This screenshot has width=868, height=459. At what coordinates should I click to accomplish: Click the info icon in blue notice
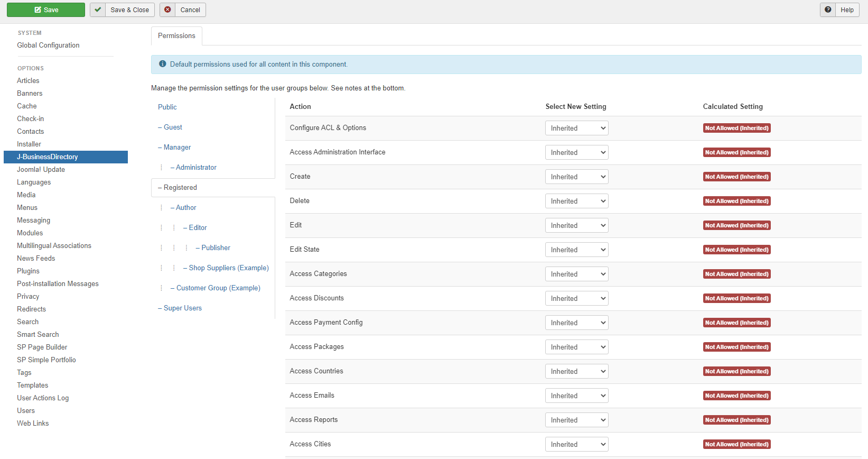pyautogui.click(x=163, y=64)
